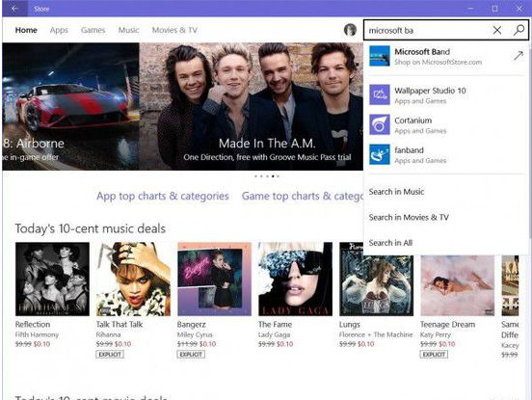532x400 pixels.
Task: Click the EXPLICIT label under Bangerz
Action: click(x=191, y=354)
